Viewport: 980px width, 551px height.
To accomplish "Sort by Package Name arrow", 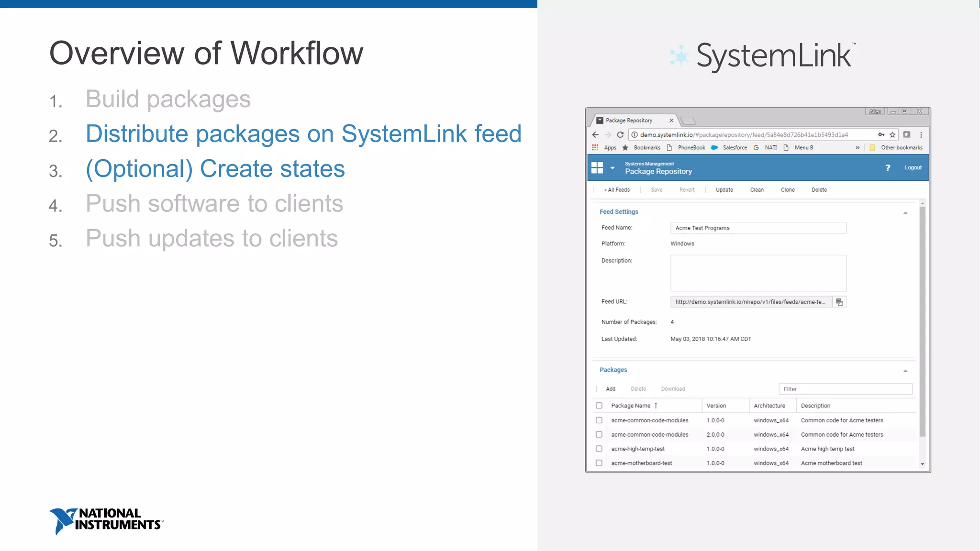I will coord(656,405).
